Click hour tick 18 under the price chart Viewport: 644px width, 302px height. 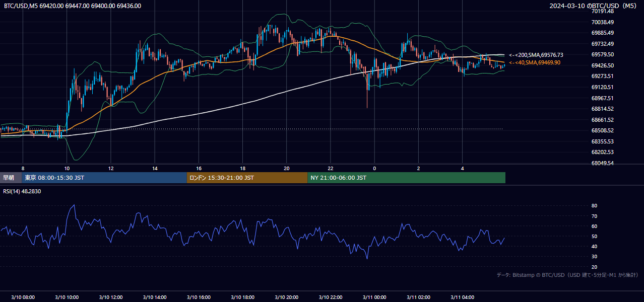tap(243, 168)
